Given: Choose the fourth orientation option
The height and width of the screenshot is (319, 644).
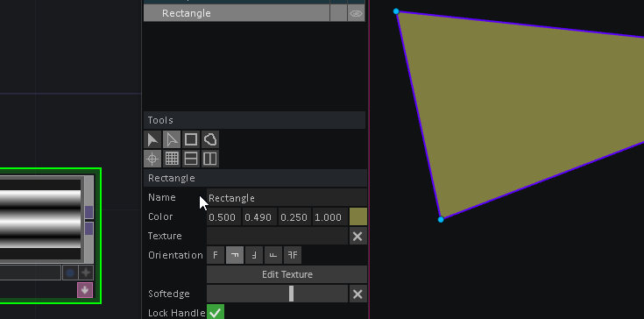Looking at the screenshot, I should click(273, 255).
